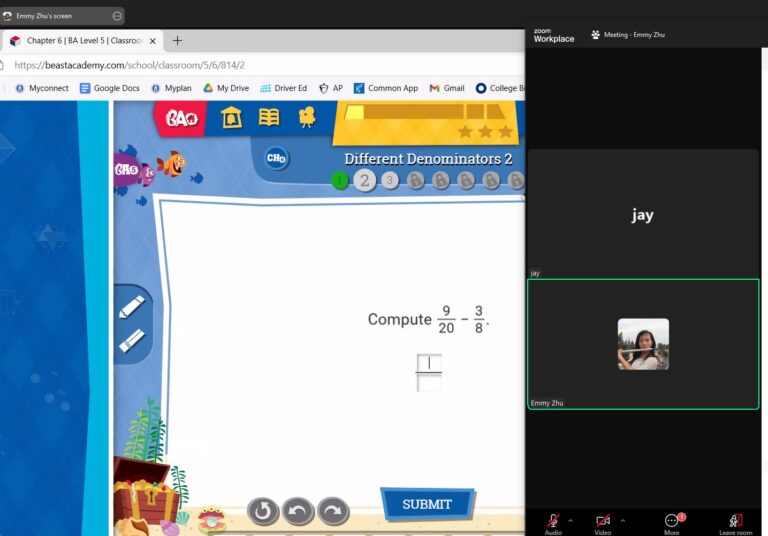The height and width of the screenshot is (536, 768).
Task: Click the undo arrow button
Action: (298, 511)
